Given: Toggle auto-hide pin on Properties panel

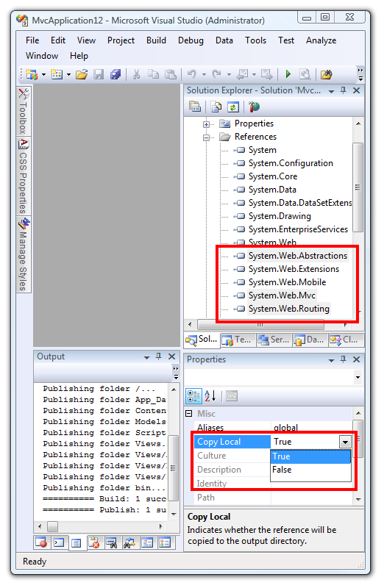Looking at the screenshot, I should (343, 359).
